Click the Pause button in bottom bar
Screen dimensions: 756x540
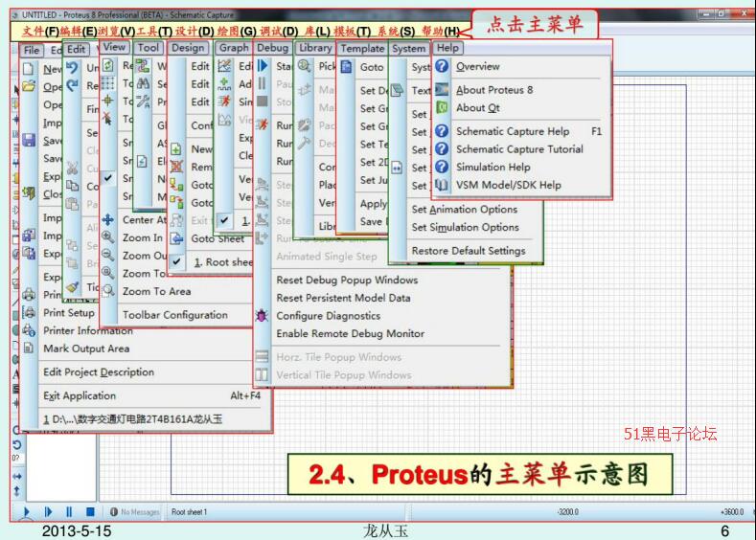tap(69, 511)
